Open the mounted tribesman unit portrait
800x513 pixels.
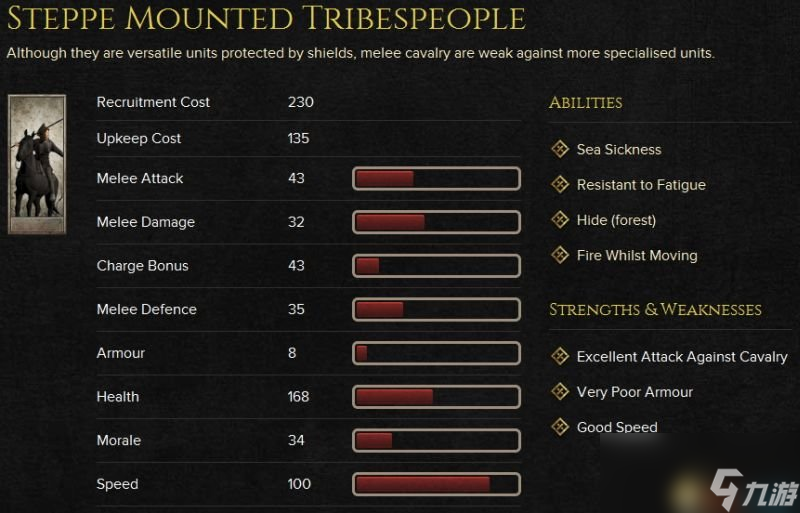pos(37,164)
